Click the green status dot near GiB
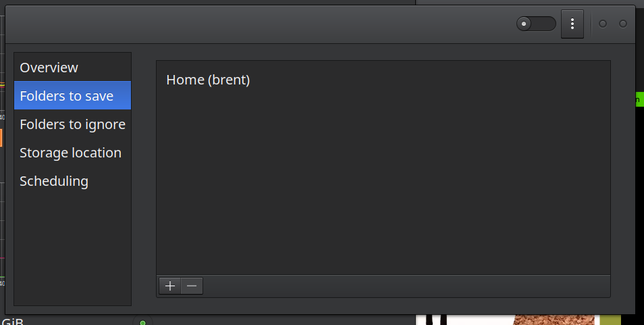The image size is (644, 325). click(142, 322)
